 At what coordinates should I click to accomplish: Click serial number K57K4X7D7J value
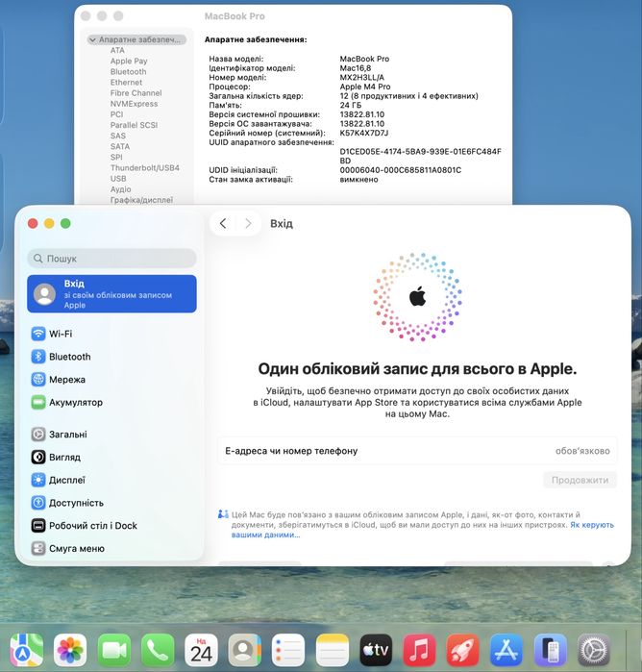[x=364, y=133]
